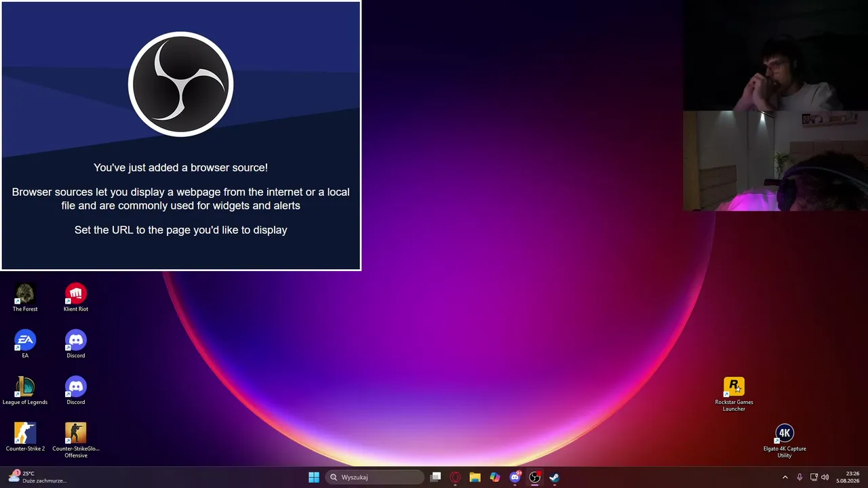Screen dimensions: 868x488
Task: Open File Explorer from the taskbar
Action: click(x=475, y=477)
